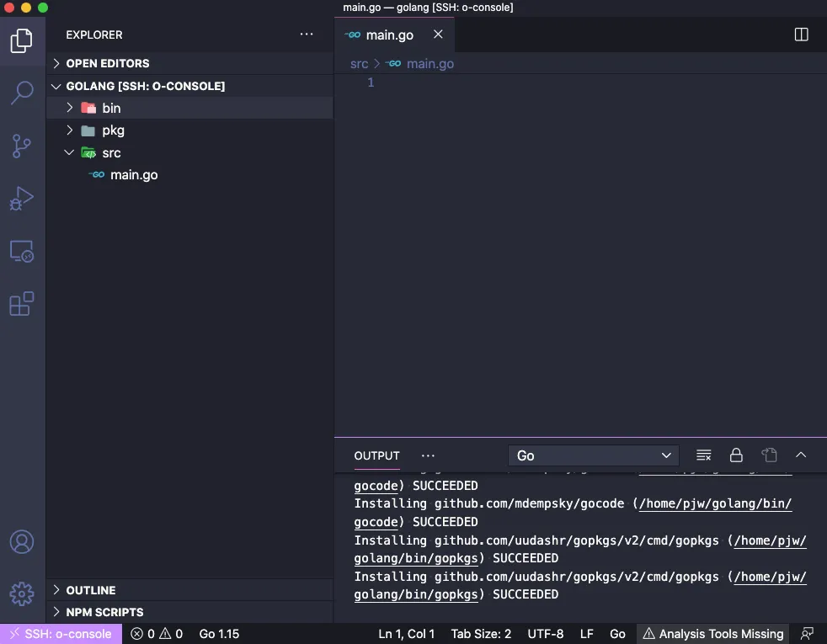Open the Manage gear menu

[x=22, y=594]
